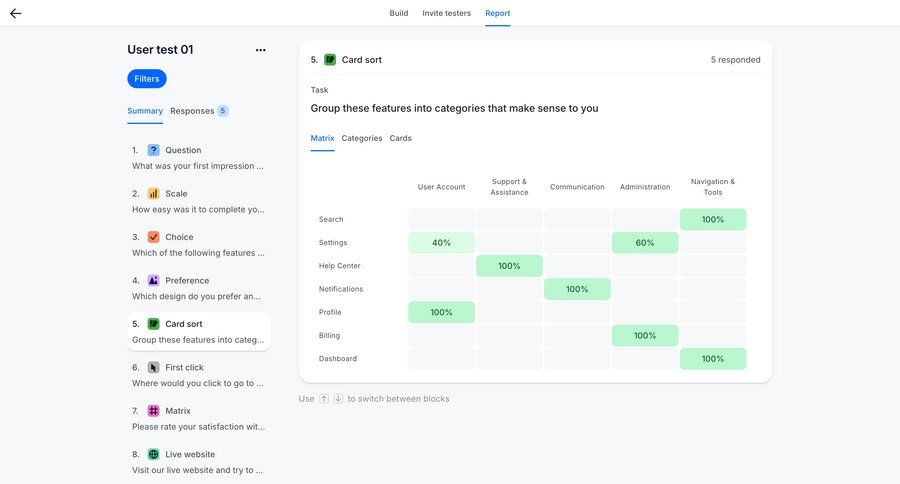Click the 100% Help Center Support cell
This screenshot has width=900, height=484.
[509, 266]
